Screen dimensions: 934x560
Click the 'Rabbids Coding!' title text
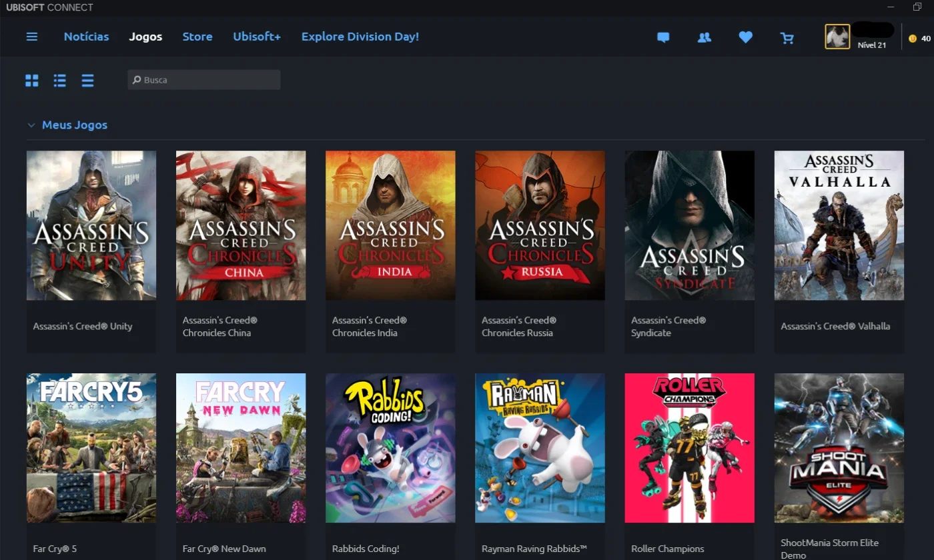[366, 549]
